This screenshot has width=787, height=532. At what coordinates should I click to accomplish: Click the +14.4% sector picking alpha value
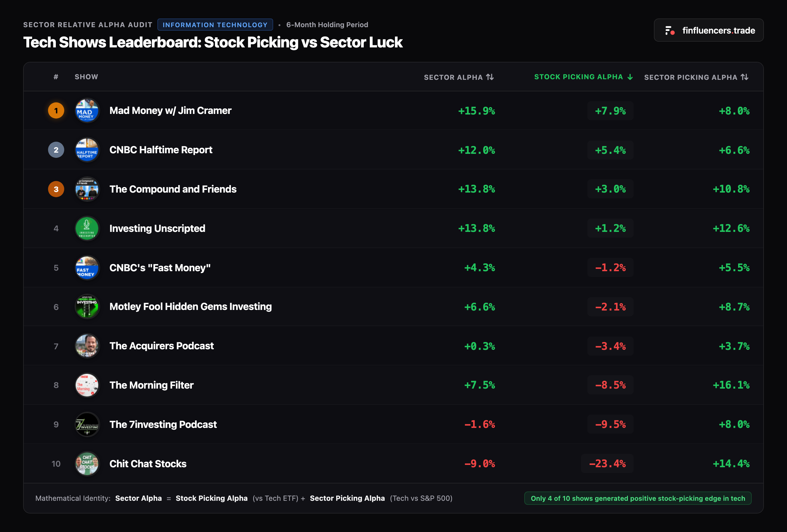coord(731,464)
